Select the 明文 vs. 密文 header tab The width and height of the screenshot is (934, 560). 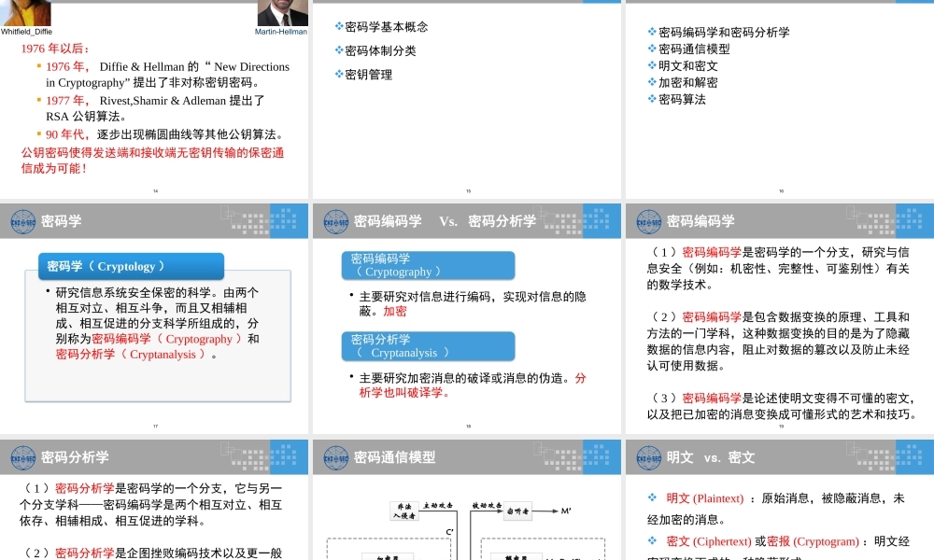(711, 457)
